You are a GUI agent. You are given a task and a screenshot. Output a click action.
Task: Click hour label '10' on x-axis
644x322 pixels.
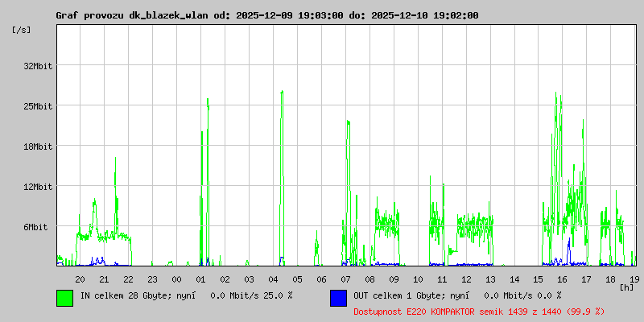point(418,279)
